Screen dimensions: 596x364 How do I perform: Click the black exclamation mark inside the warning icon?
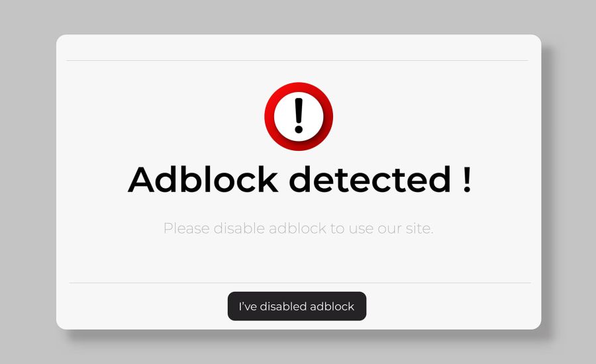[x=299, y=116]
